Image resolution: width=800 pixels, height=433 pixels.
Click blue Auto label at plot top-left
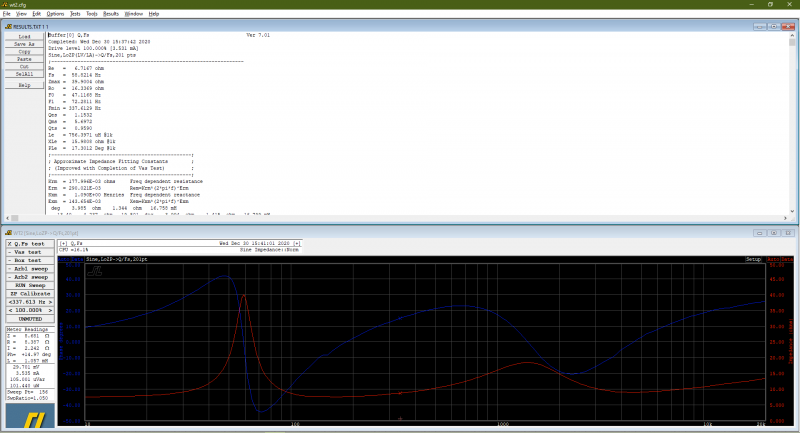pyautogui.click(x=63, y=259)
